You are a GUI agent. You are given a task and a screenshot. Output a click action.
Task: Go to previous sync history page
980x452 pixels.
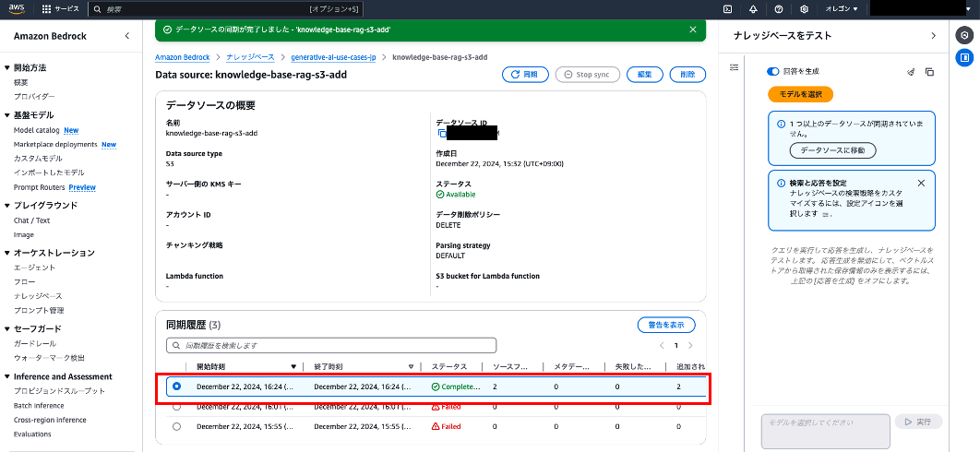point(662,345)
